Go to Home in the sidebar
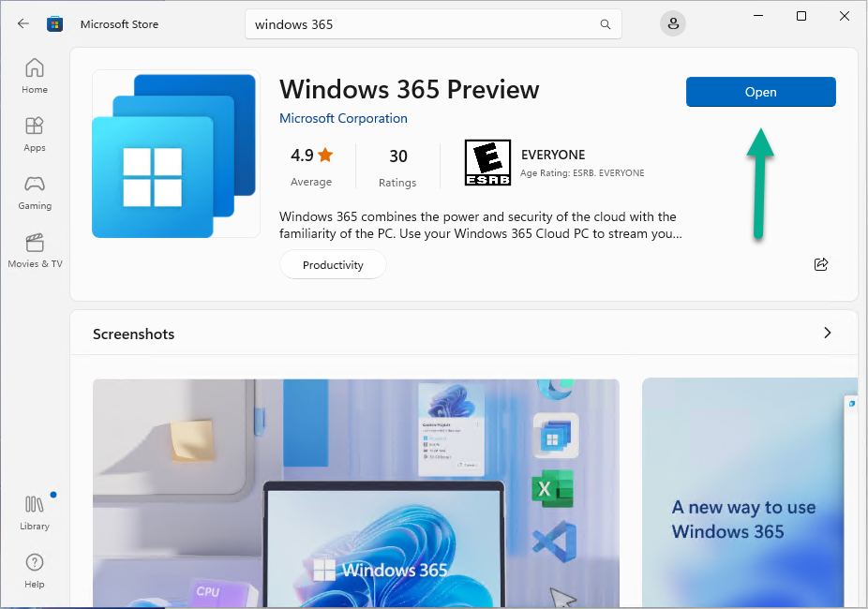This screenshot has height=609, width=868. (x=35, y=76)
